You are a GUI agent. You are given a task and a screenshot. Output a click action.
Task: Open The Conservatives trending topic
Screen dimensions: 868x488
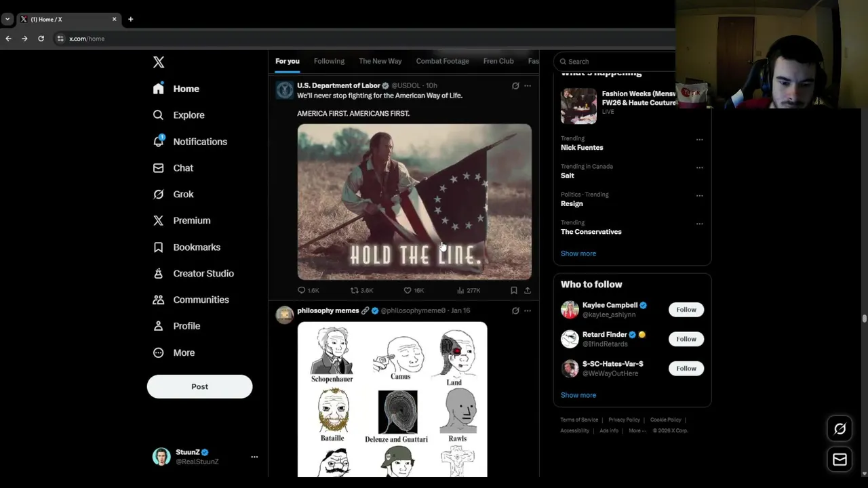point(591,232)
